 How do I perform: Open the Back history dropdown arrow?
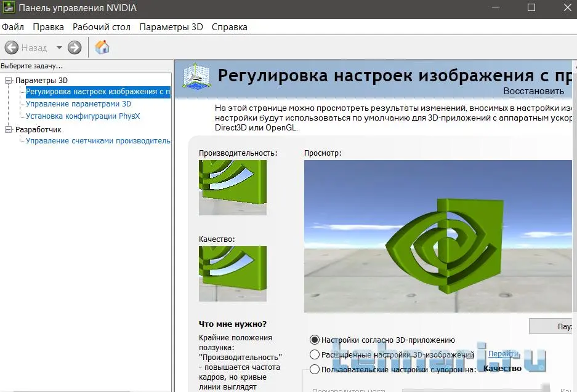59,47
